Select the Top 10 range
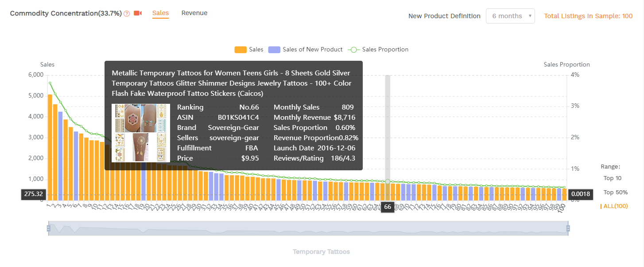This screenshot has width=644, height=267. [612, 178]
